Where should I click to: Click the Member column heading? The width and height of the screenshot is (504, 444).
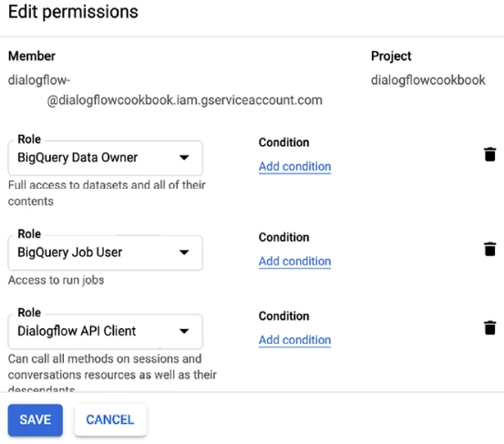coord(32,56)
